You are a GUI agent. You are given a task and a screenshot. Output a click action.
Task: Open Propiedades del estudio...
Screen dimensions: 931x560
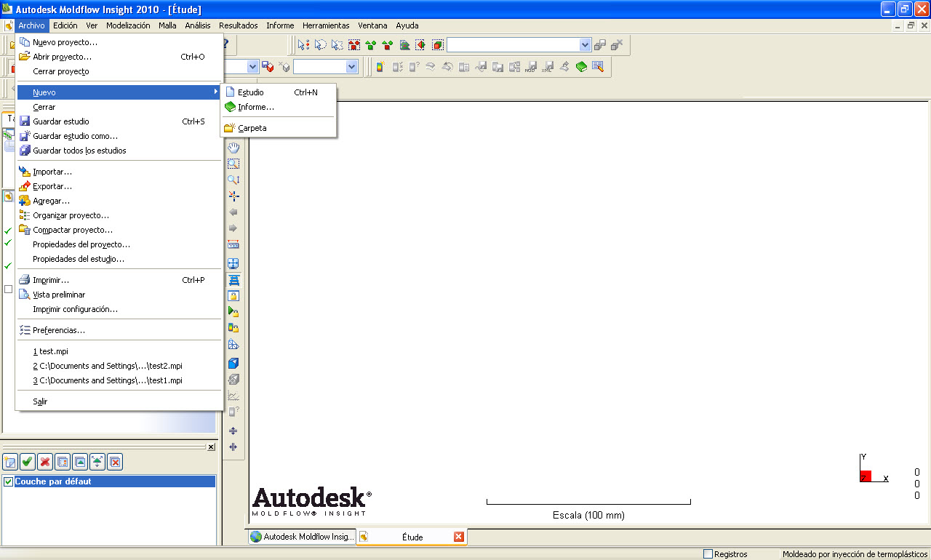click(x=119, y=259)
